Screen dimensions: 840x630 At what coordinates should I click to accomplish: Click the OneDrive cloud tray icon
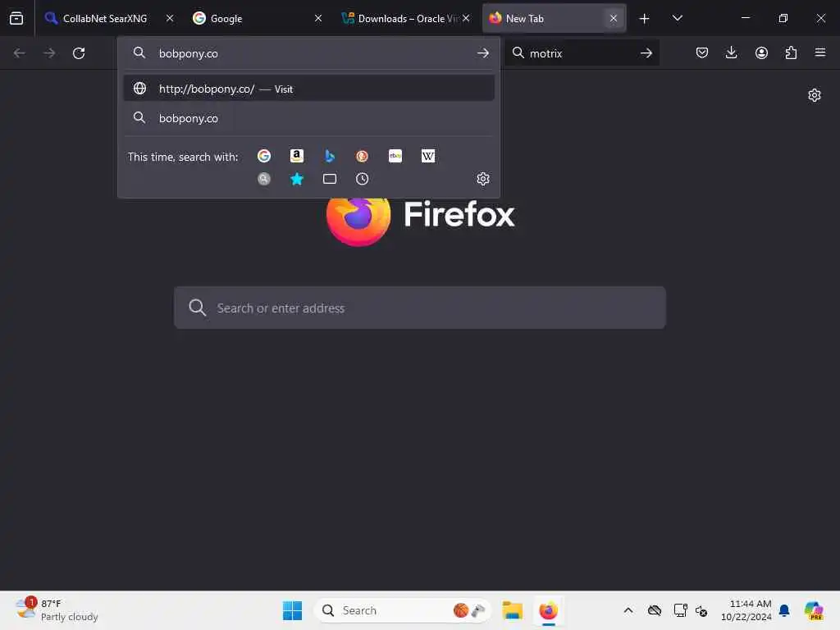pyautogui.click(x=654, y=610)
